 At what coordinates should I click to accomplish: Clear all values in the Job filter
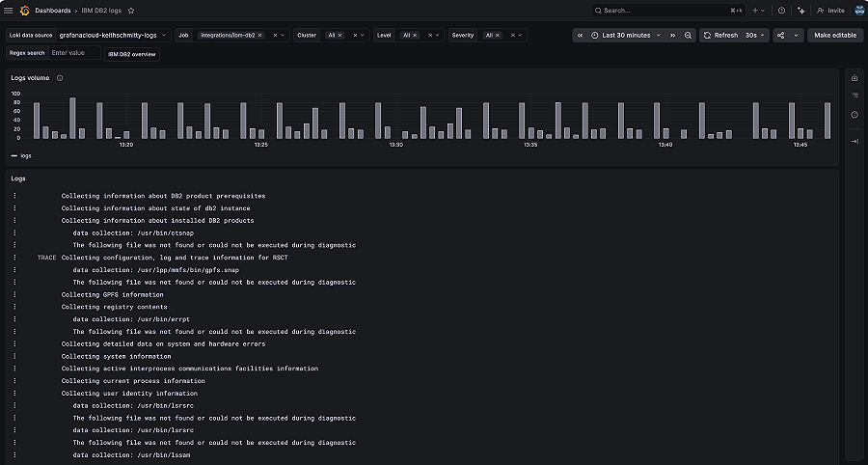[x=275, y=36]
